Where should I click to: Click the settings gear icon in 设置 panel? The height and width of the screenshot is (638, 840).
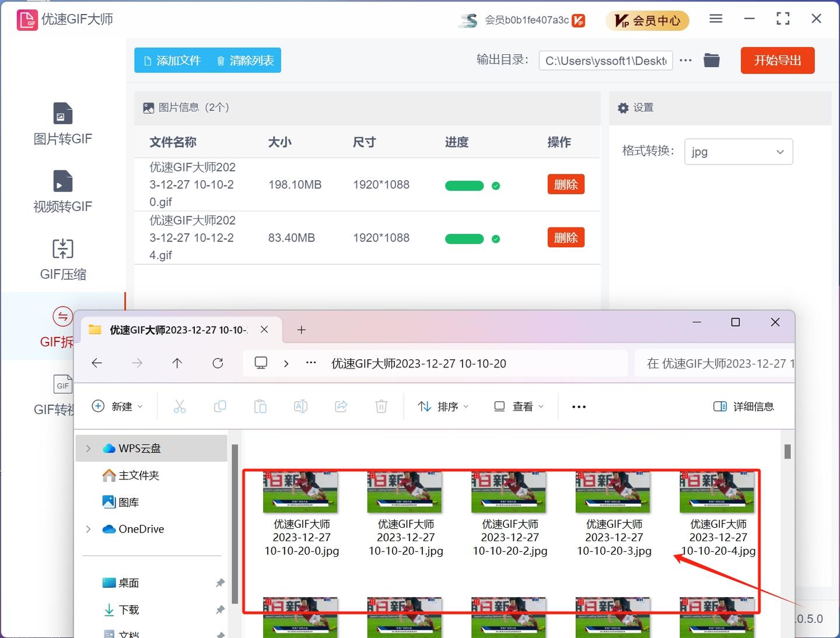(x=623, y=108)
